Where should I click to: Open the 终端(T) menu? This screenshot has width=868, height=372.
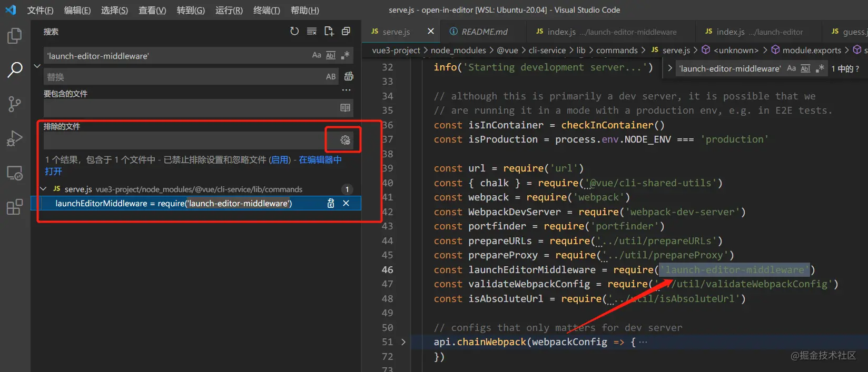click(x=267, y=10)
